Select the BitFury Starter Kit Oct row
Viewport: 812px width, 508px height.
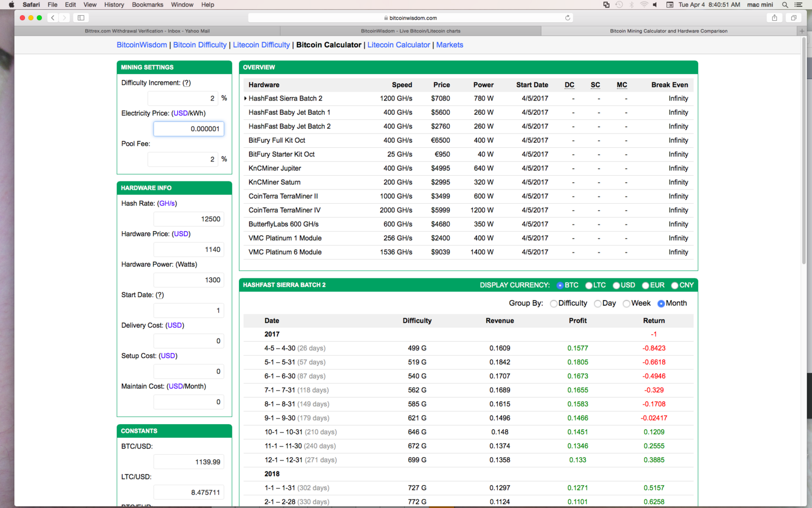pyautogui.click(x=468, y=154)
